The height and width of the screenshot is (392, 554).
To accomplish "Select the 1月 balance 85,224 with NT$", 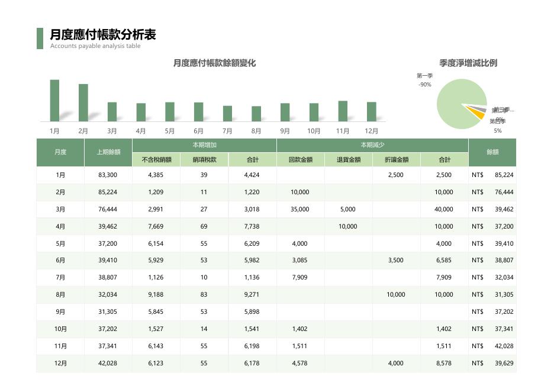I will tap(492, 175).
